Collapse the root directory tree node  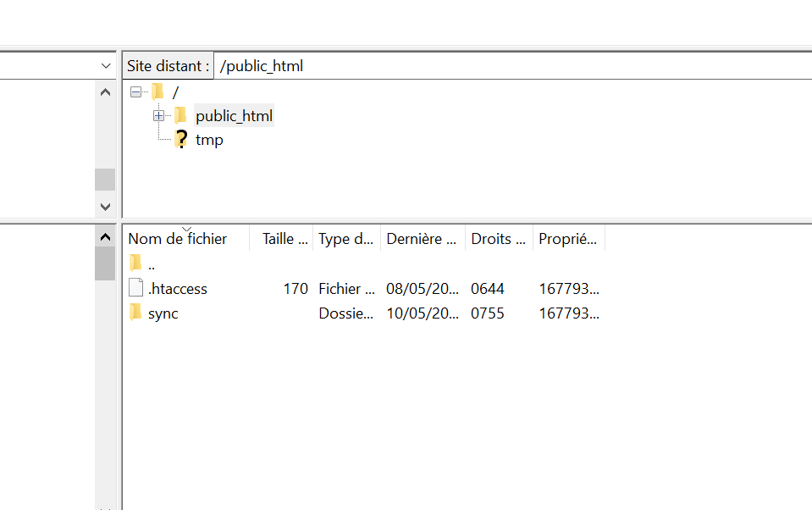click(135, 92)
